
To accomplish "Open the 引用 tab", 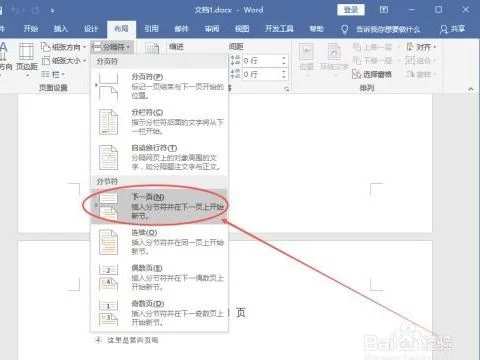I will pyautogui.click(x=151, y=29).
